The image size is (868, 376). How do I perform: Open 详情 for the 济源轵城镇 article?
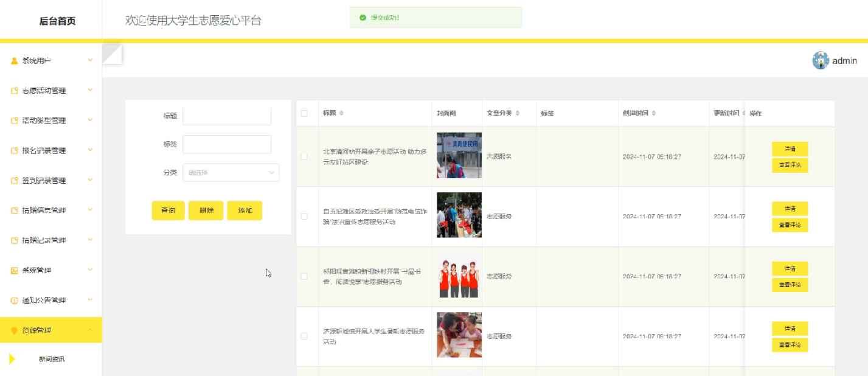790,329
